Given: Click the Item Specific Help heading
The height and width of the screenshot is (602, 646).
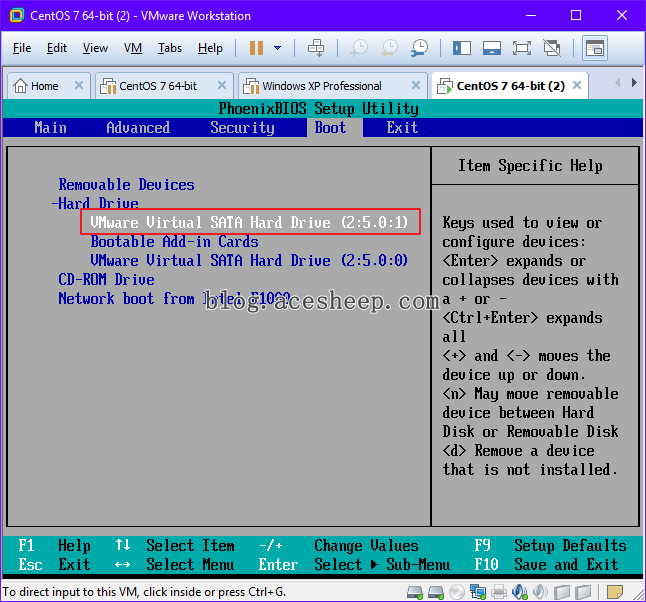Looking at the screenshot, I should [x=530, y=166].
